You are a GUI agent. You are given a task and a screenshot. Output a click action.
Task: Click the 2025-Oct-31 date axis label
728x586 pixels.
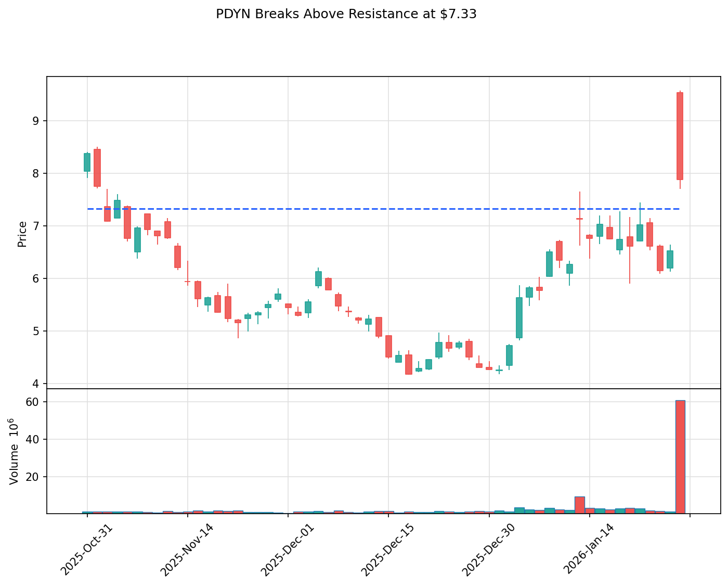pyautogui.click(x=87, y=549)
